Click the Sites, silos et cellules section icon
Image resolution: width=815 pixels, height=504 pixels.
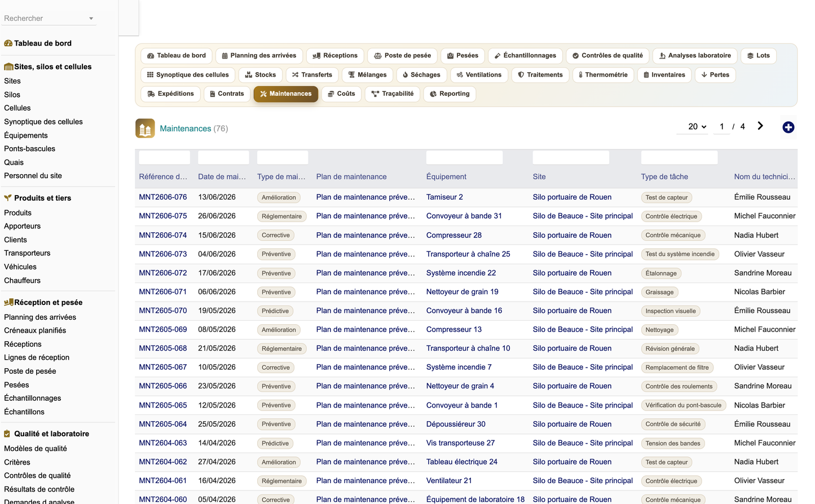click(8, 67)
